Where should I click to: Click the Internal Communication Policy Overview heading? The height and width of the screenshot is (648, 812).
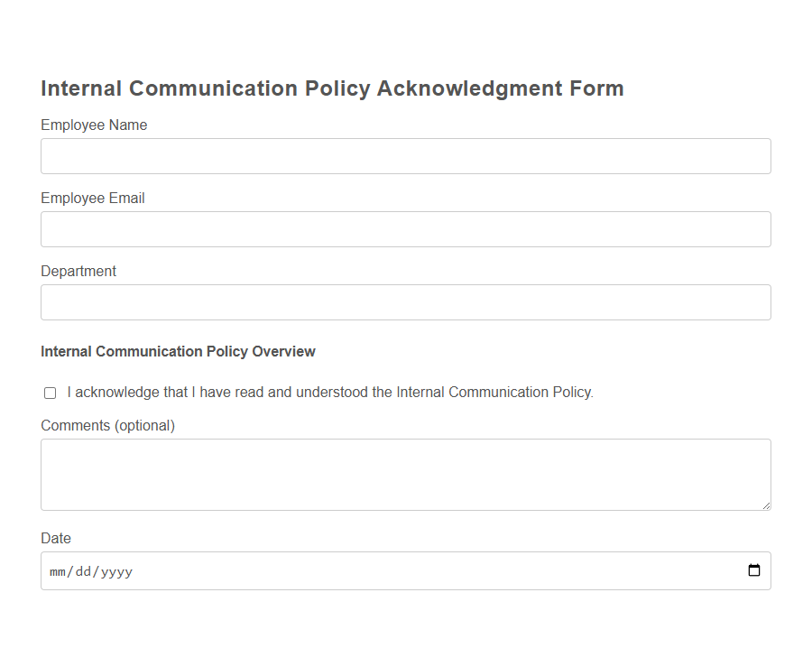[x=178, y=351]
